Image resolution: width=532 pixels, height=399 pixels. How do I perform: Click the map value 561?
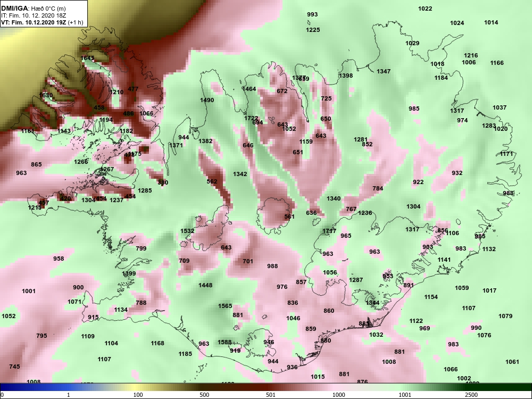289,217
